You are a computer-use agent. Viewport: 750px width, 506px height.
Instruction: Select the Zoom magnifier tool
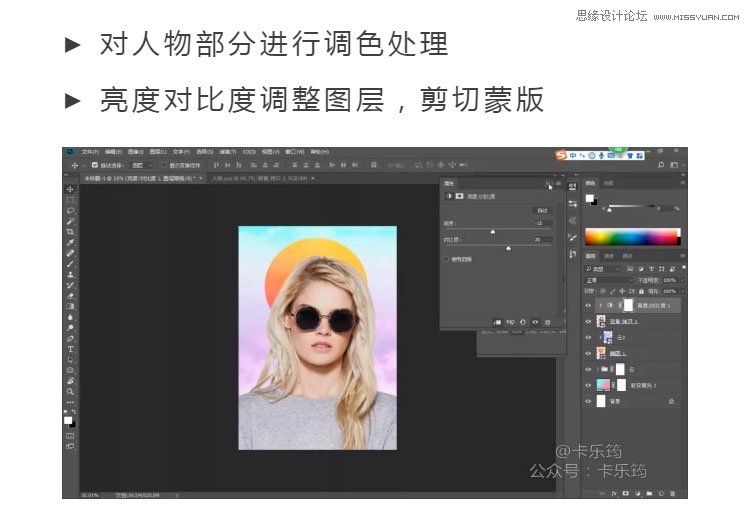point(70,391)
